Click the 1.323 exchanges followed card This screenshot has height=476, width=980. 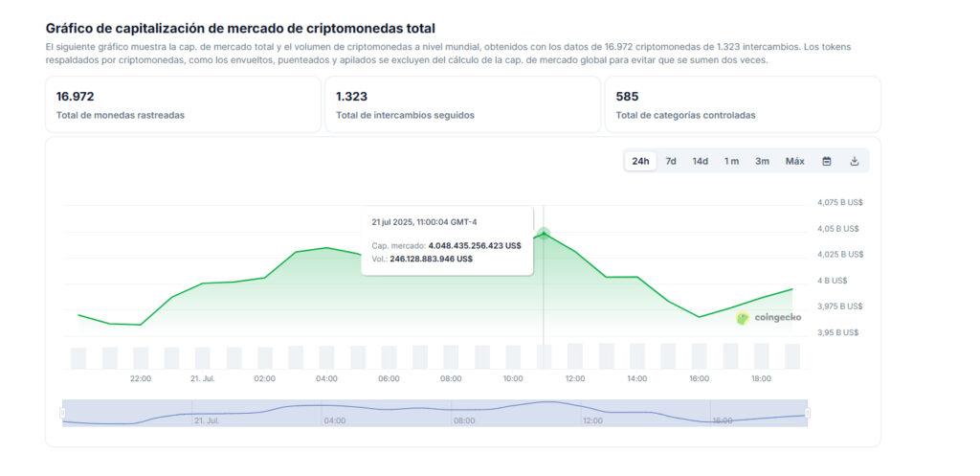(462, 104)
